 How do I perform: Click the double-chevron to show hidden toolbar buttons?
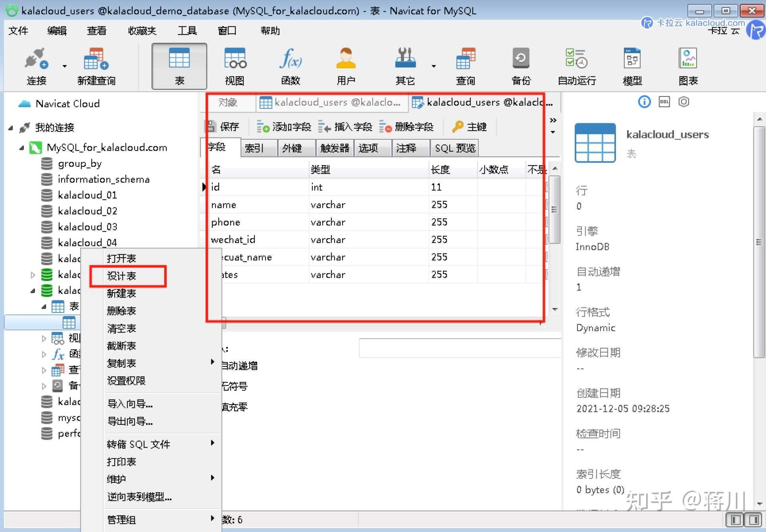[x=553, y=120]
